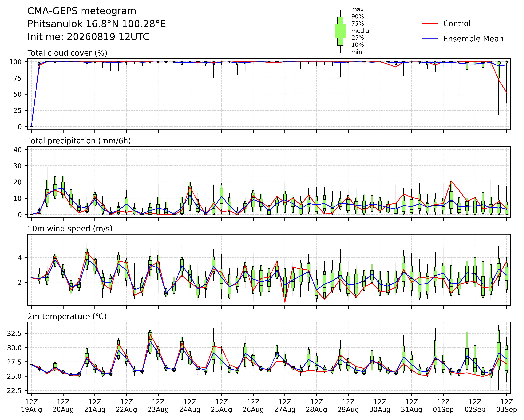
Task: Click the '12Z 20Aug' x-axis label
Action: click(63, 406)
